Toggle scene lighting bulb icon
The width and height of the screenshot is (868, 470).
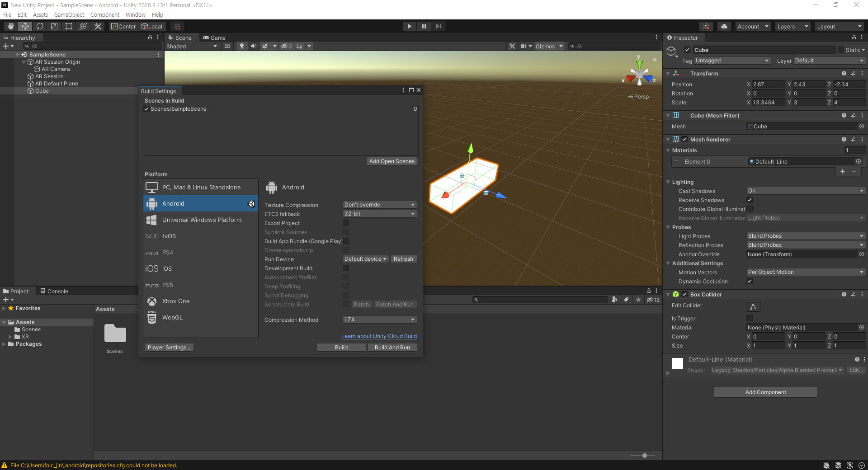pos(242,46)
